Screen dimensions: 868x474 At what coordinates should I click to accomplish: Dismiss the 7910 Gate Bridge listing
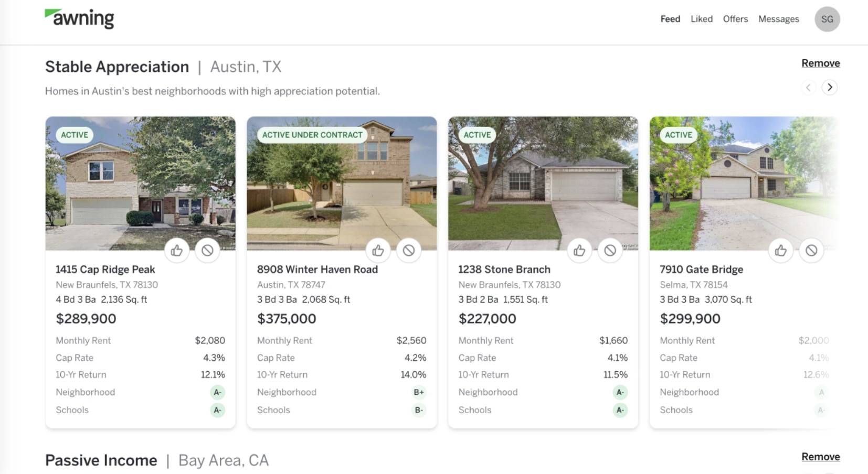tap(811, 251)
